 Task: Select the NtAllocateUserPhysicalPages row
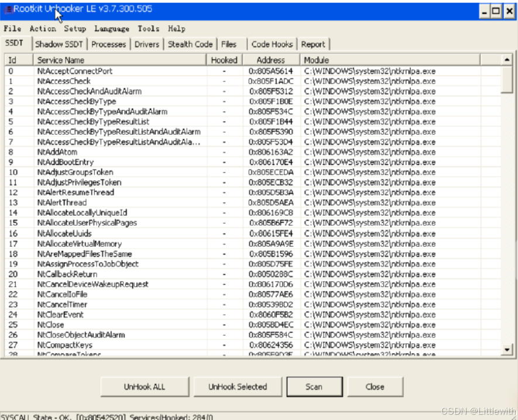(x=253, y=223)
